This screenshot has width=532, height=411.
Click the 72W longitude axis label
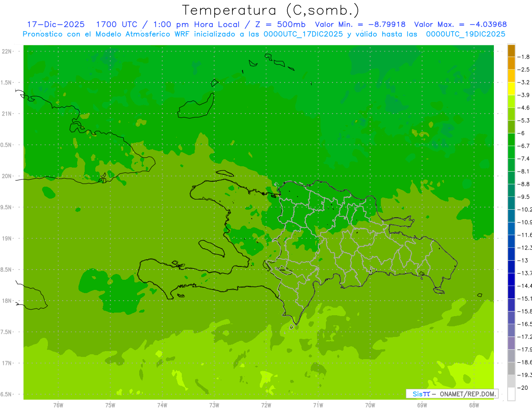[266, 405]
